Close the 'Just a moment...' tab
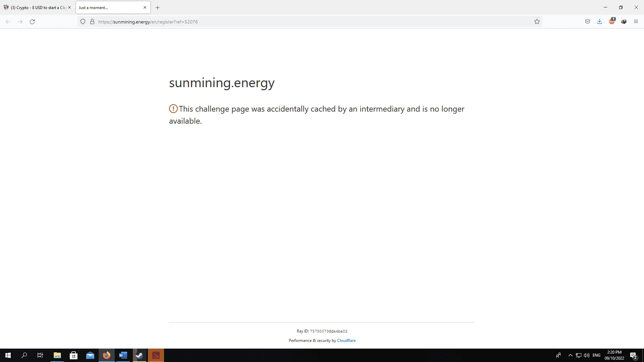This screenshot has height=362, width=644. [x=145, y=7]
